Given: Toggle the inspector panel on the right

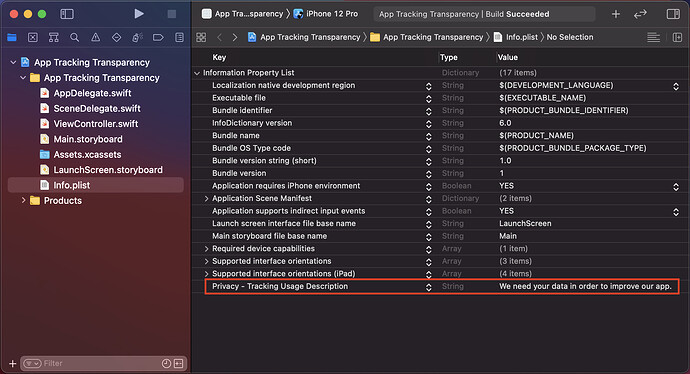Looking at the screenshot, I should (x=673, y=14).
